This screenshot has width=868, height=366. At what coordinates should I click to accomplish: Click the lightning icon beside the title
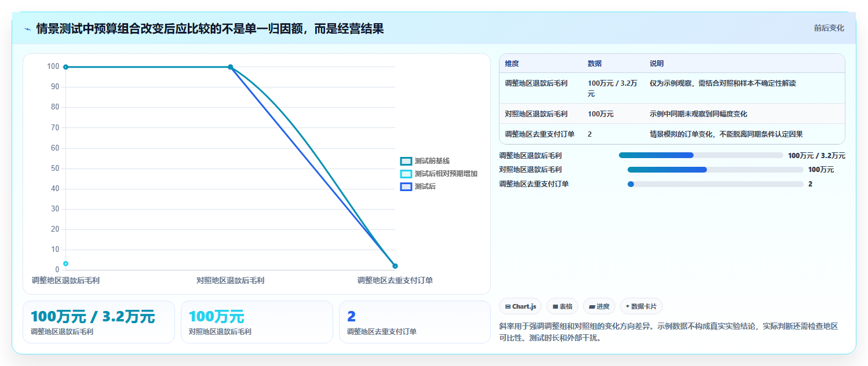(x=27, y=28)
